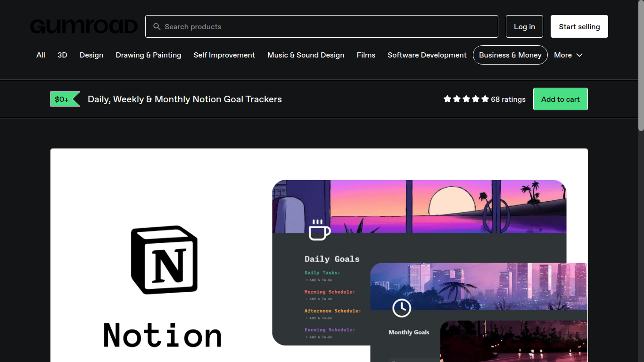Click the Evening Schedule label in the preview
This screenshot has height=362, width=644.
click(x=330, y=330)
